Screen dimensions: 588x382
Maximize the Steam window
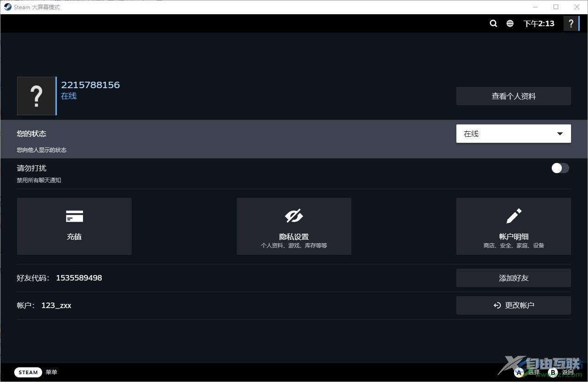coord(556,7)
